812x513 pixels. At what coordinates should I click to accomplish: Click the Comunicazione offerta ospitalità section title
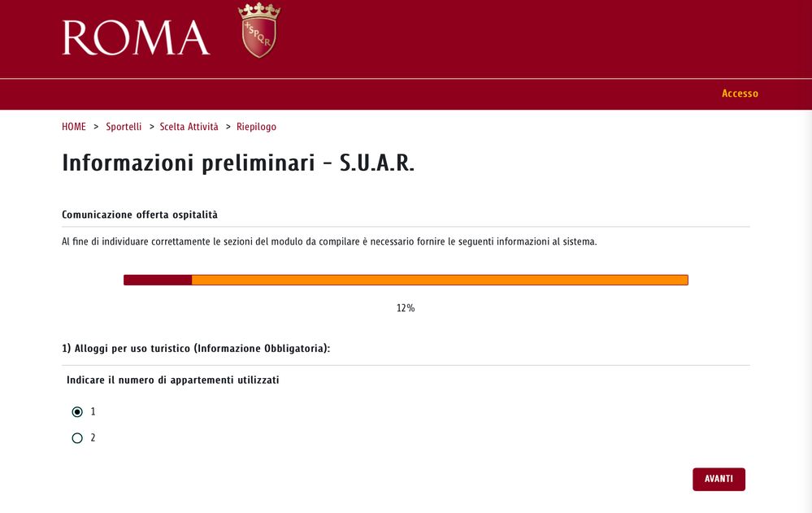[140, 215]
